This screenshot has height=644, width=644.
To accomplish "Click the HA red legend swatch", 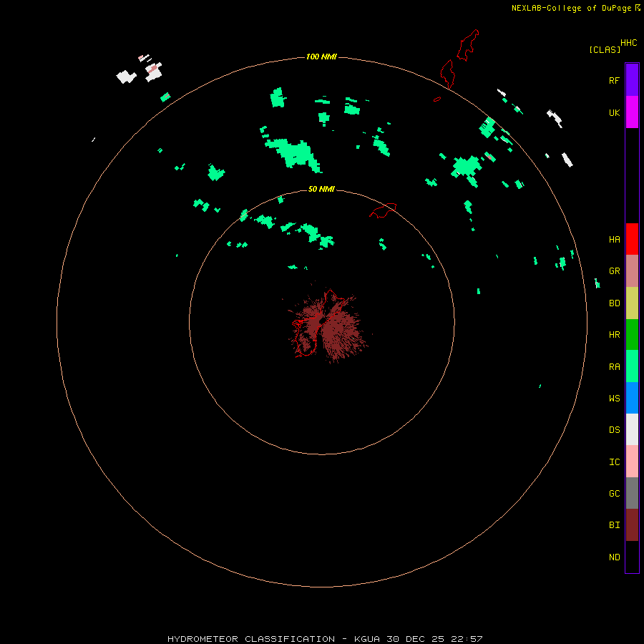I will [x=632, y=239].
